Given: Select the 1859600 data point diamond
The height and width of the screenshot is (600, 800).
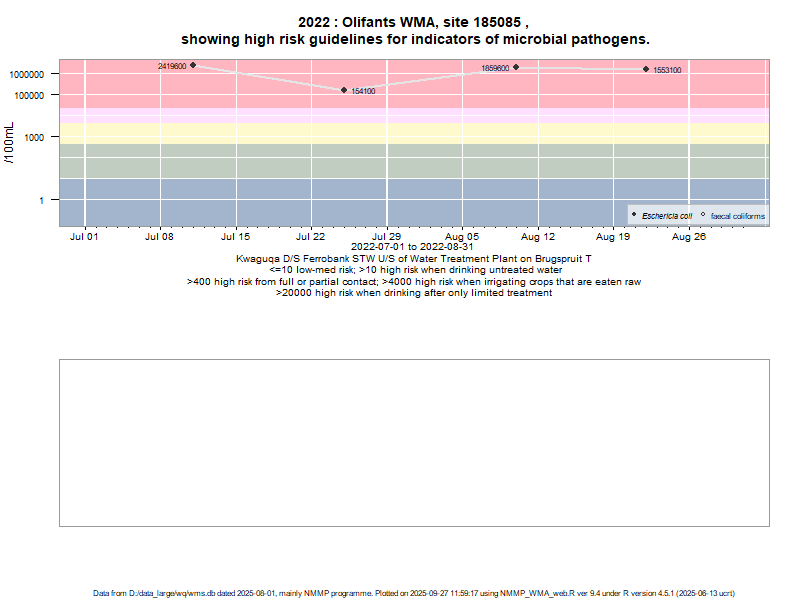Looking at the screenshot, I should click(516, 67).
